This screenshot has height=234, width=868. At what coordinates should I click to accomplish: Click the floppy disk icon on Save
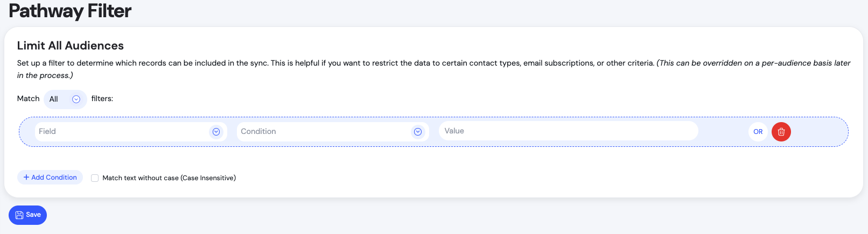19,215
